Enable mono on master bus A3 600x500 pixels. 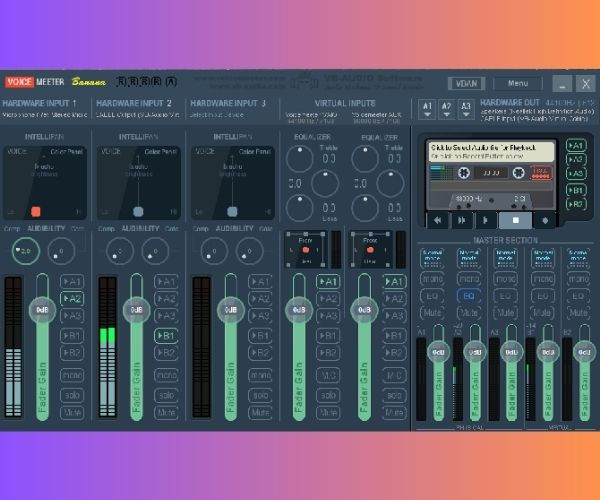[x=505, y=279]
